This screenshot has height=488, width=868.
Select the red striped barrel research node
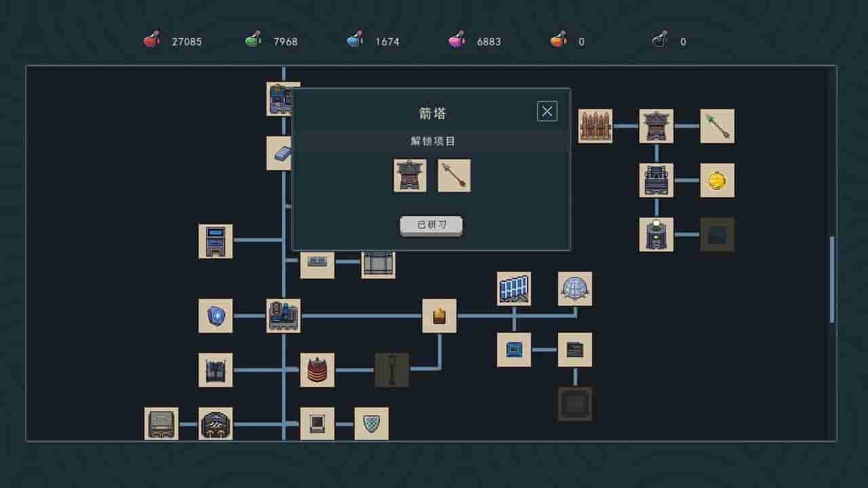317,370
